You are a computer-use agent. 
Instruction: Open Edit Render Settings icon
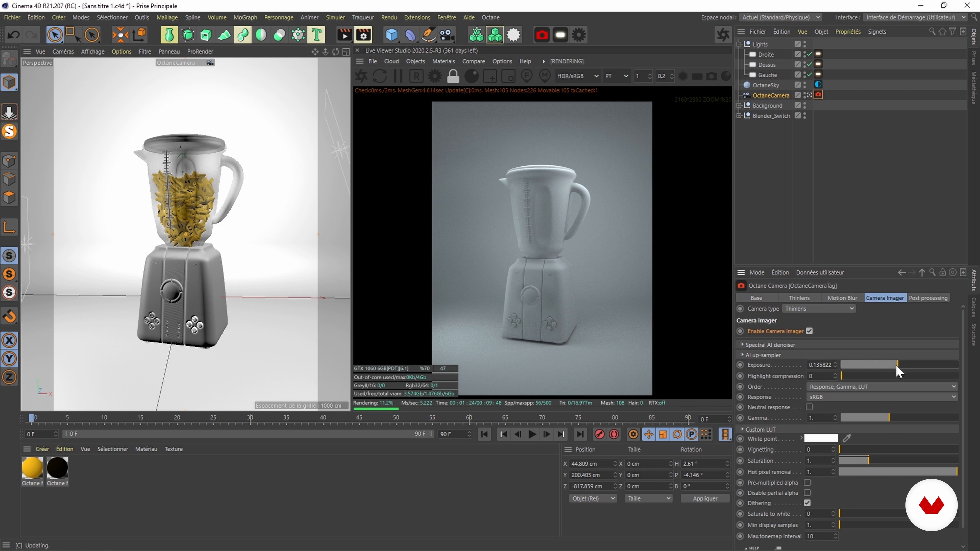click(x=363, y=35)
